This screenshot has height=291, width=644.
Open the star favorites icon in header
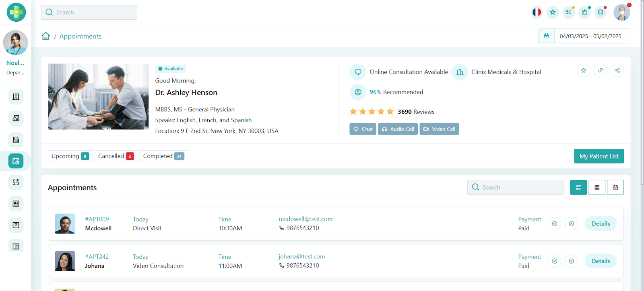[x=553, y=12]
